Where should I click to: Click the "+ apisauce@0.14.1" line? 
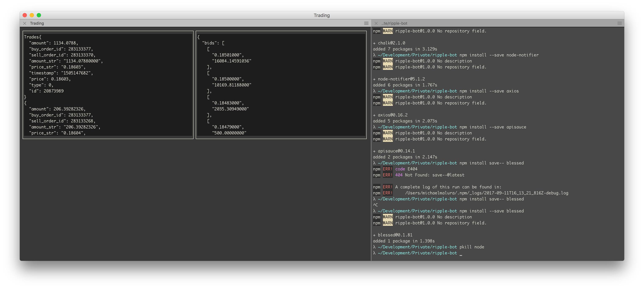pos(394,151)
